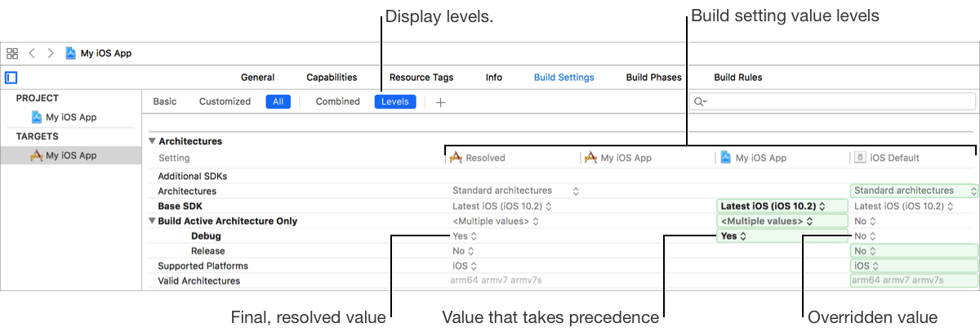Click the back navigation chevron

(x=32, y=53)
